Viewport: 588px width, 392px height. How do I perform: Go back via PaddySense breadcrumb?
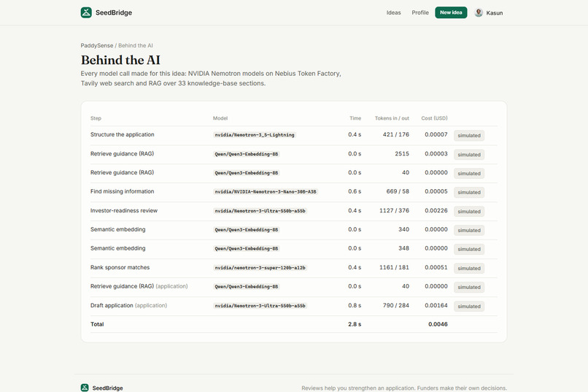click(x=97, y=45)
